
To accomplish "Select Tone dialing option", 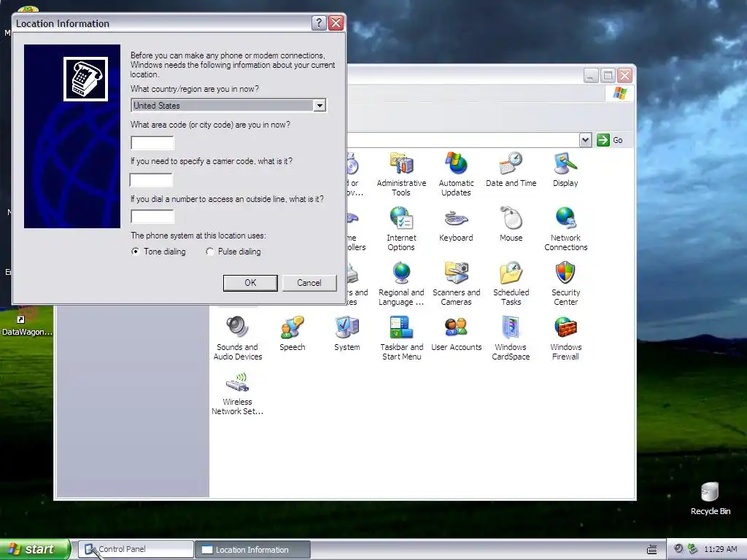I will point(158,252).
